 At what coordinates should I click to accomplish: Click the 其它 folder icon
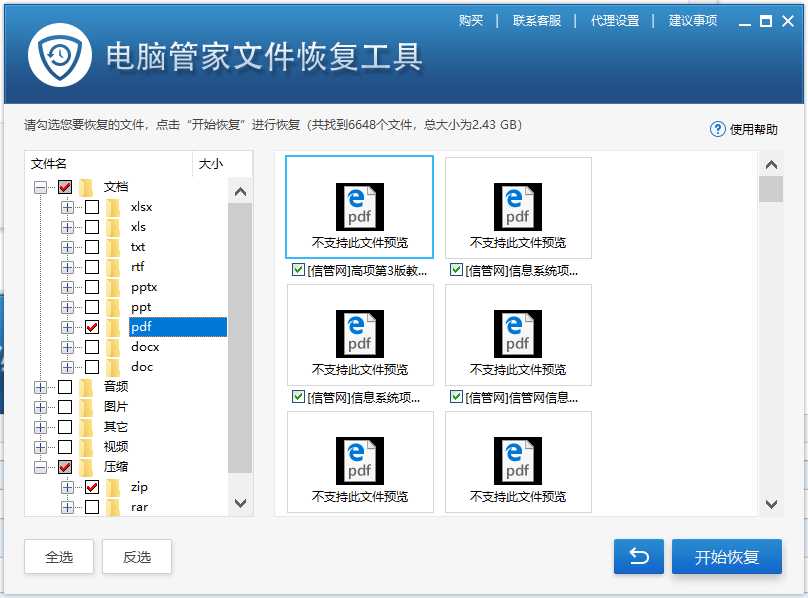(86, 427)
